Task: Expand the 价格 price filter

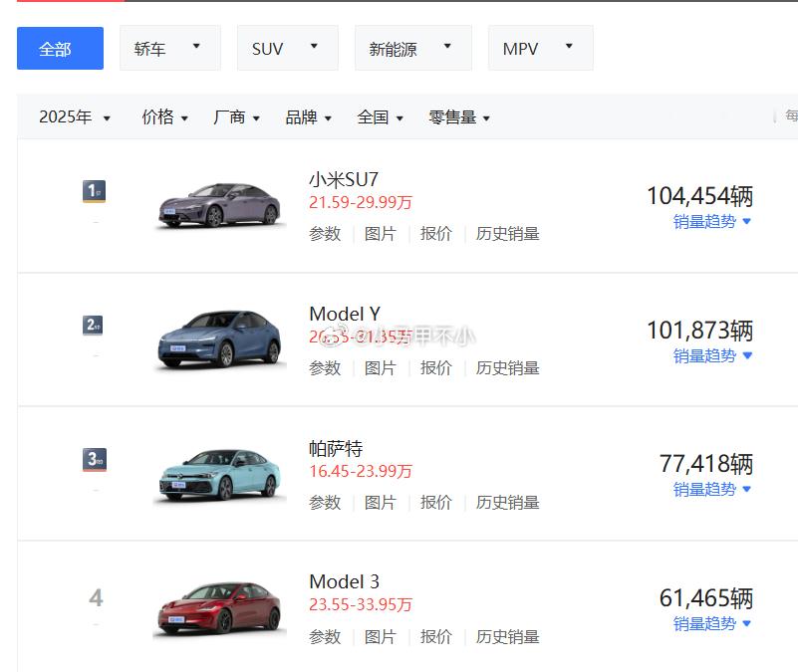Action: tap(165, 117)
